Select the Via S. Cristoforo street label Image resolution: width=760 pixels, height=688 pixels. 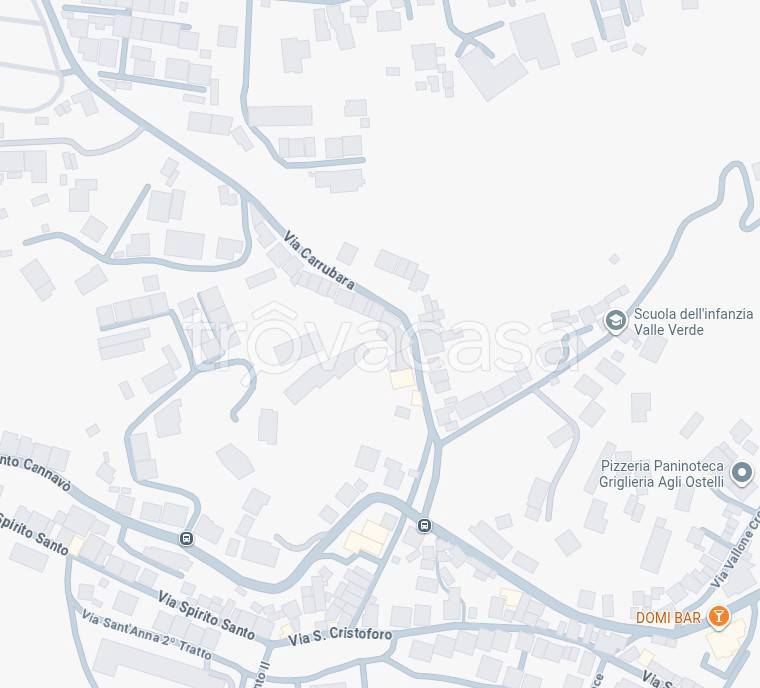click(340, 636)
